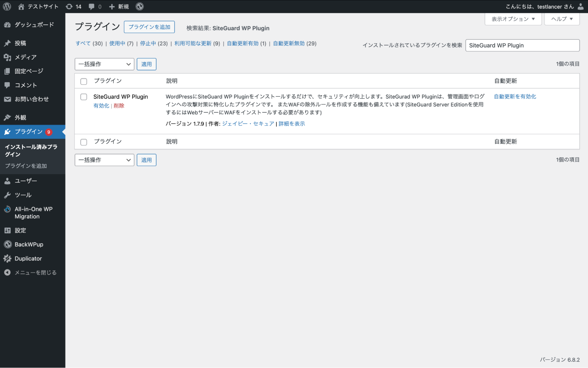Click the installed plugins search field
Viewport: 588px width, 368px height.
(x=522, y=45)
